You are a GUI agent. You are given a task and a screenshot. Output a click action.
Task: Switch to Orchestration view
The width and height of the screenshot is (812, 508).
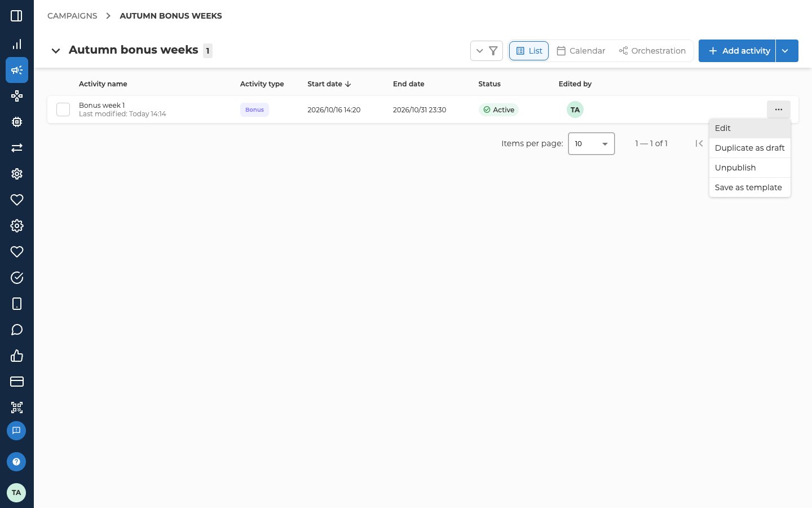click(x=652, y=51)
